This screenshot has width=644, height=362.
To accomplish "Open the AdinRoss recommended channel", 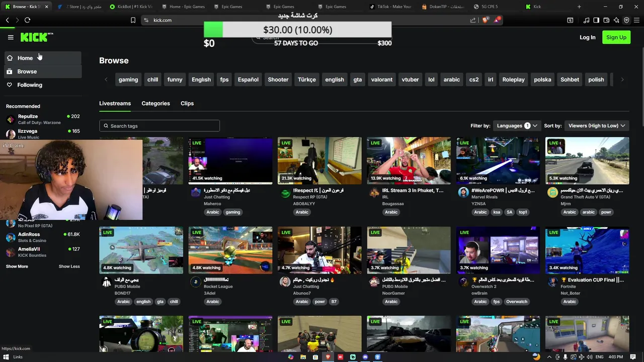I will point(43,237).
